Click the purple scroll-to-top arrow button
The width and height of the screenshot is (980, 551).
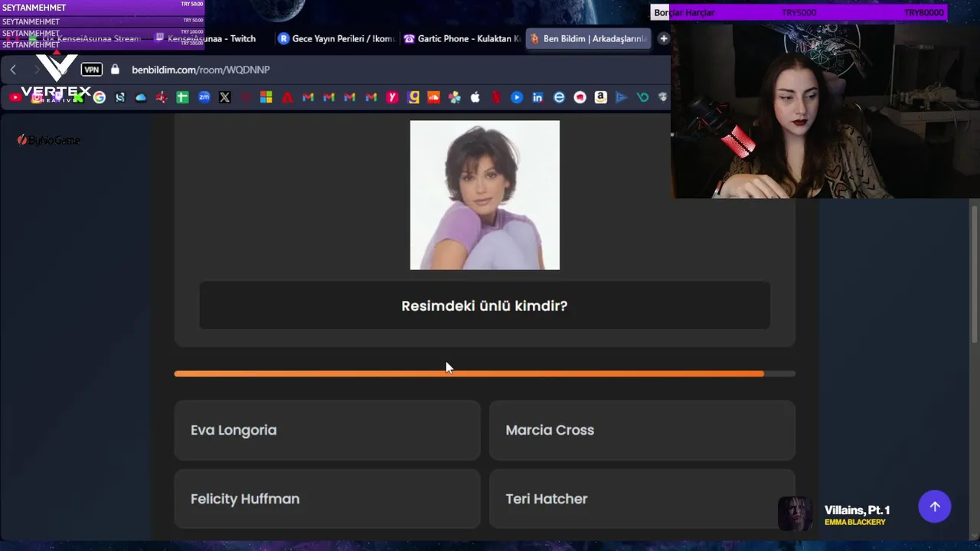pos(934,507)
